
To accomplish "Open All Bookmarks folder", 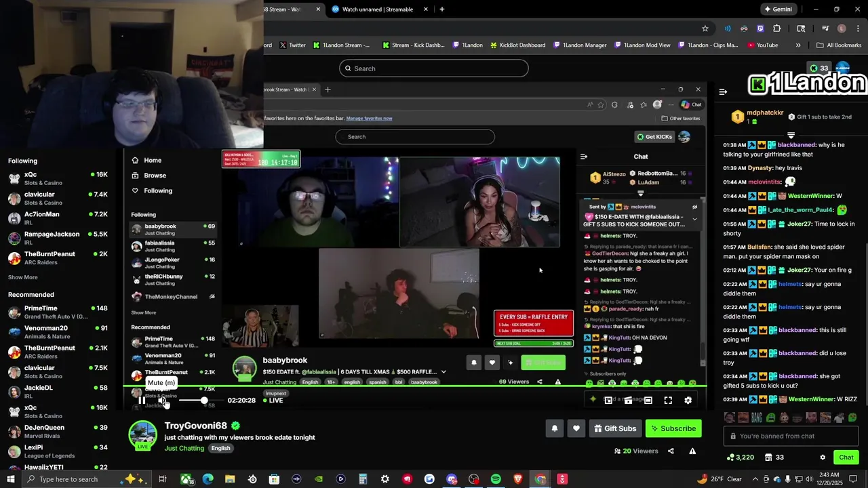I will pyautogui.click(x=839, y=45).
